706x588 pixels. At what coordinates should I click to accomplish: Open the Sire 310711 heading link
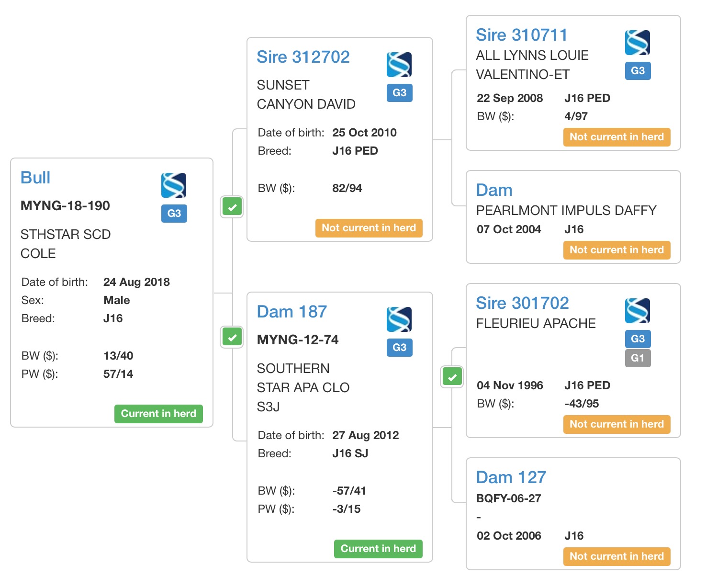coord(521,35)
